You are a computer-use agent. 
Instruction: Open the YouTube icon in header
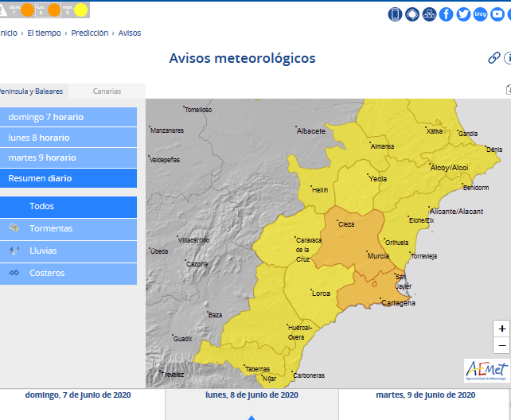(x=497, y=14)
